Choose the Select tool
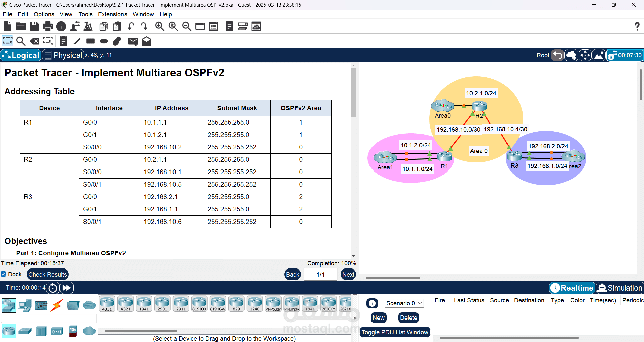Image resolution: width=644 pixels, height=342 pixels. tap(7, 41)
